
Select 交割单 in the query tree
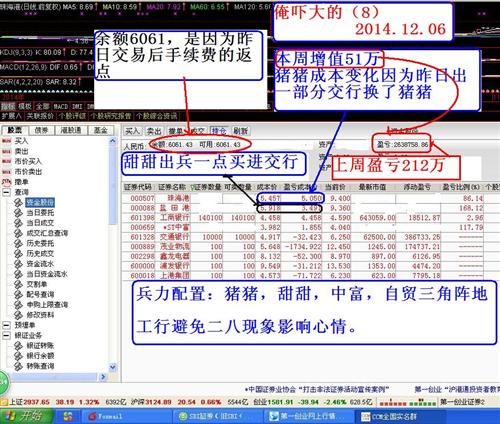tap(37, 284)
